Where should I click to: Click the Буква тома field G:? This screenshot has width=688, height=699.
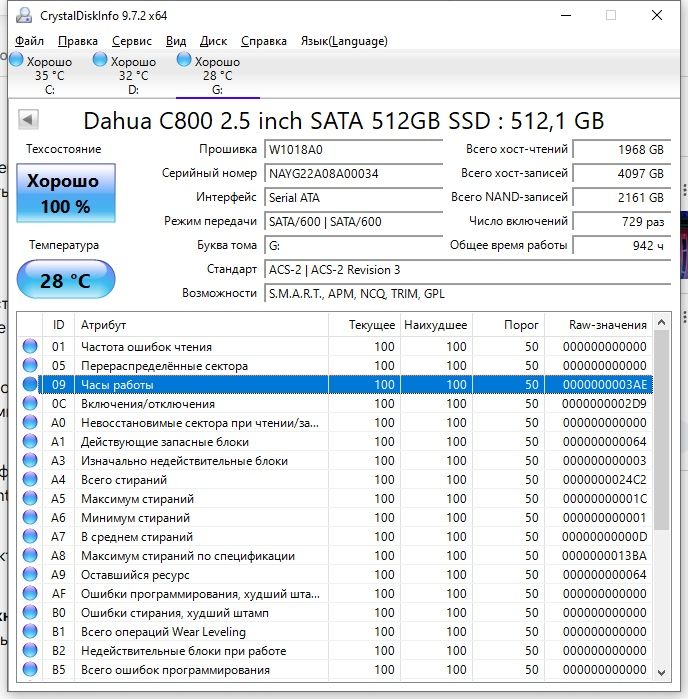coord(353,246)
